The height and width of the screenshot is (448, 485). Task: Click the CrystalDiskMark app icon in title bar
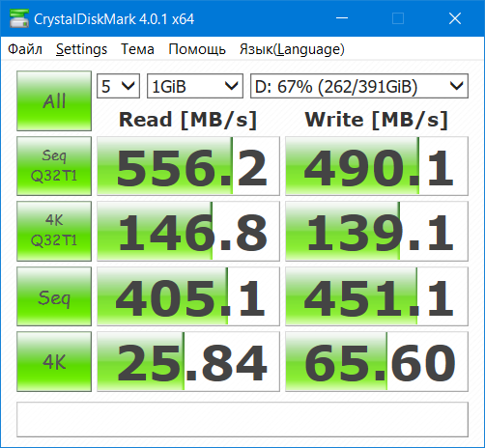tap(19, 18)
